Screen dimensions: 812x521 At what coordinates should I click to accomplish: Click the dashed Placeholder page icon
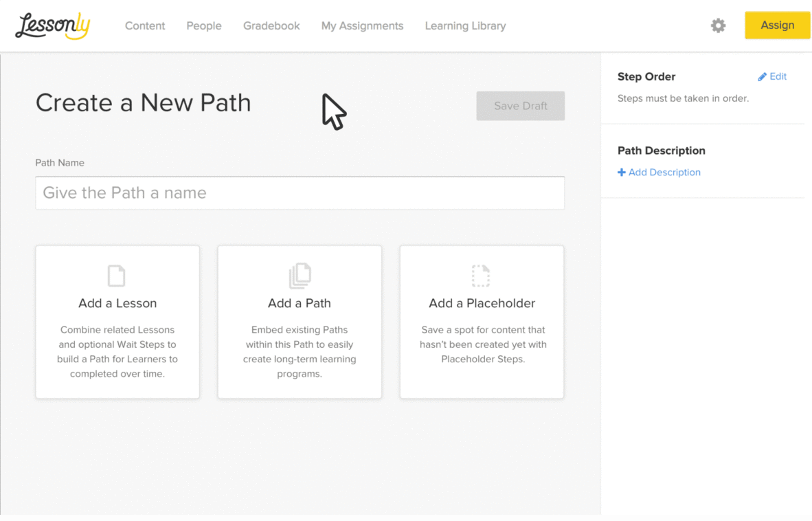pyautogui.click(x=481, y=276)
